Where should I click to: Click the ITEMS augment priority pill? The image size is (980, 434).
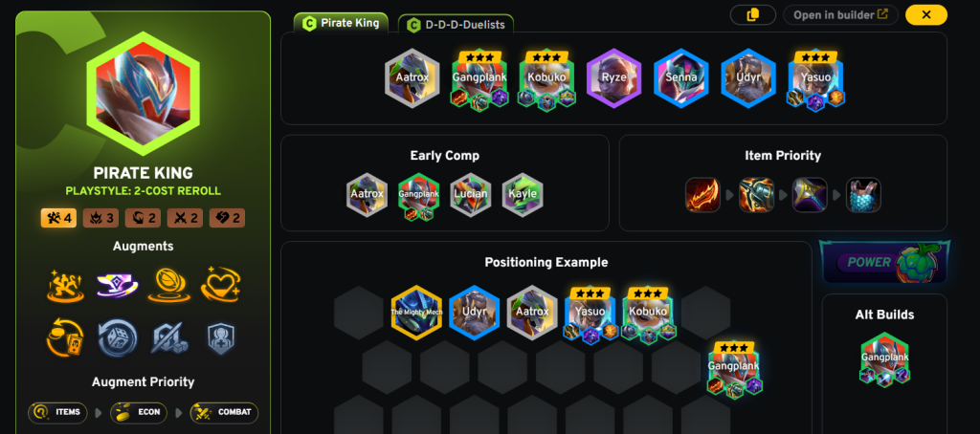pos(57,412)
